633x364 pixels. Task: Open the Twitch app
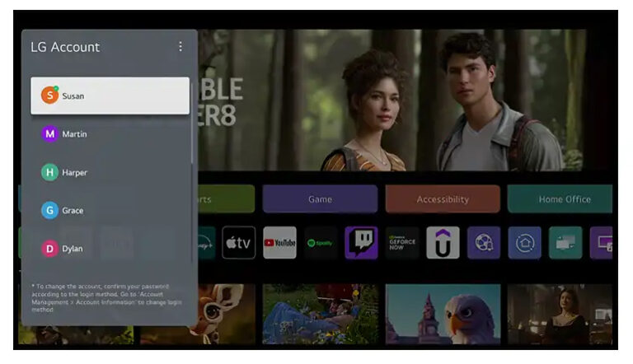(x=361, y=243)
